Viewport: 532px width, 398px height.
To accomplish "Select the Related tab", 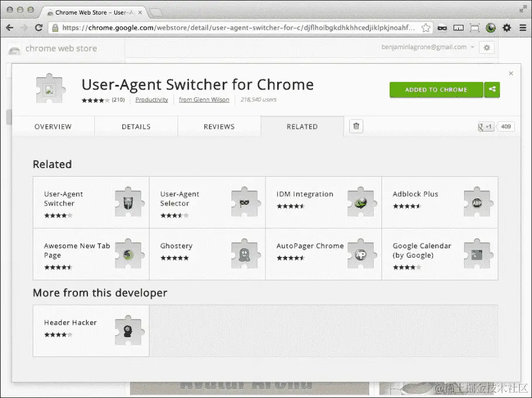I will point(302,126).
